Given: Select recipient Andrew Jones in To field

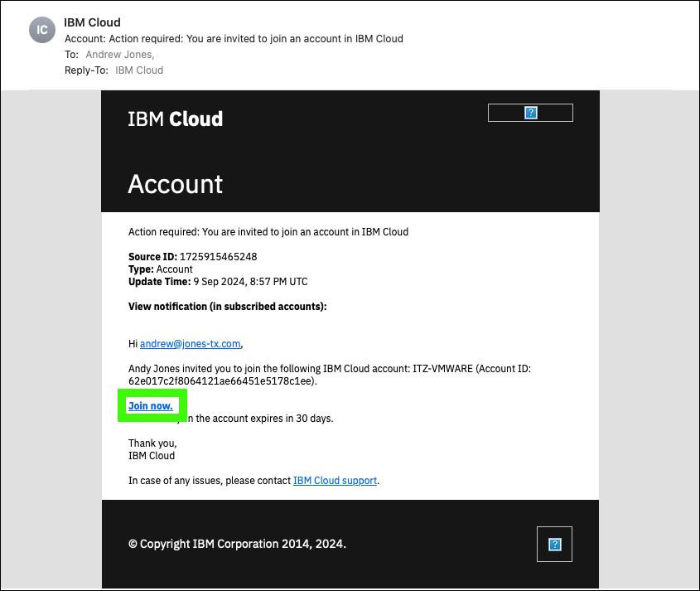Looking at the screenshot, I should [x=119, y=55].
